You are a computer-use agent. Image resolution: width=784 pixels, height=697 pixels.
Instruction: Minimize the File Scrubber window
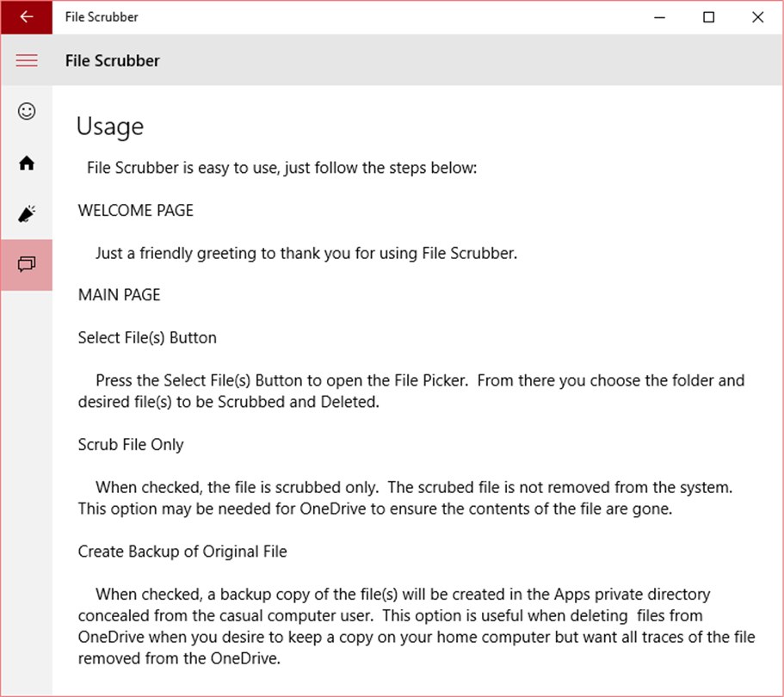point(659,17)
